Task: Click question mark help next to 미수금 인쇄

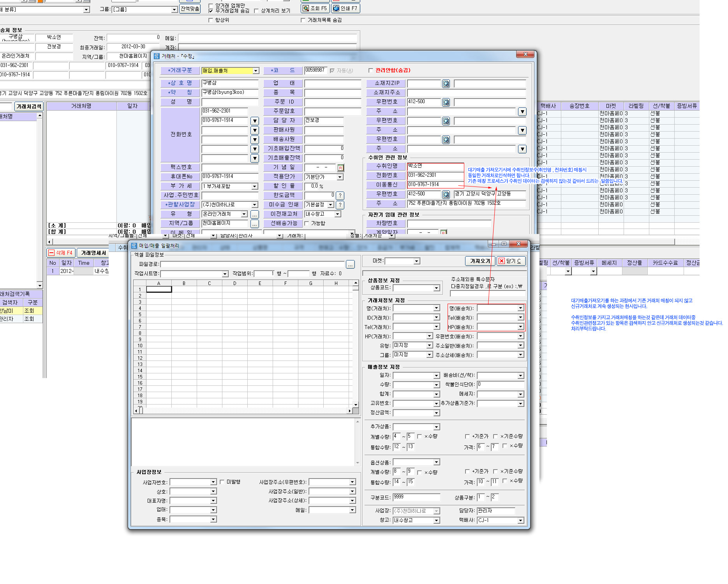Action: pyautogui.click(x=340, y=205)
